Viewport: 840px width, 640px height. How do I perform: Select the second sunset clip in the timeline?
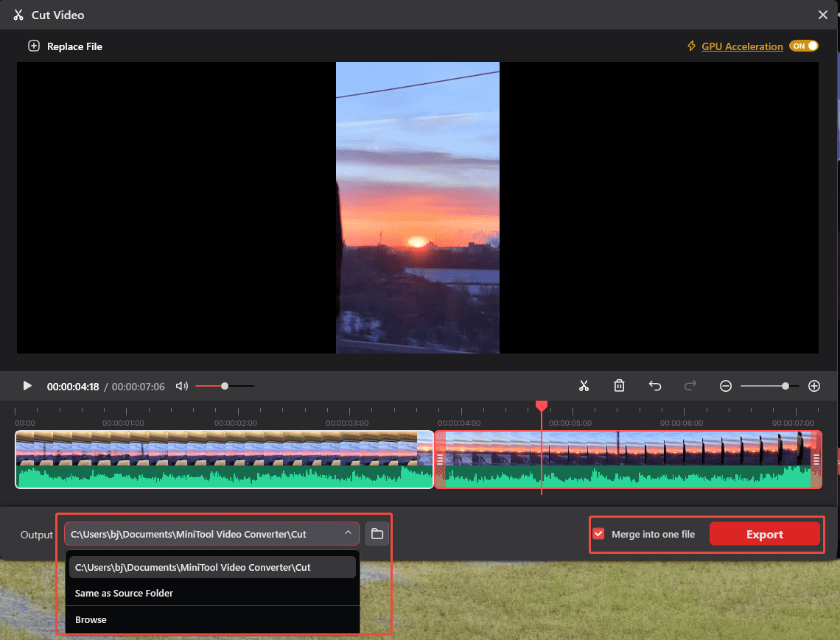click(x=628, y=460)
